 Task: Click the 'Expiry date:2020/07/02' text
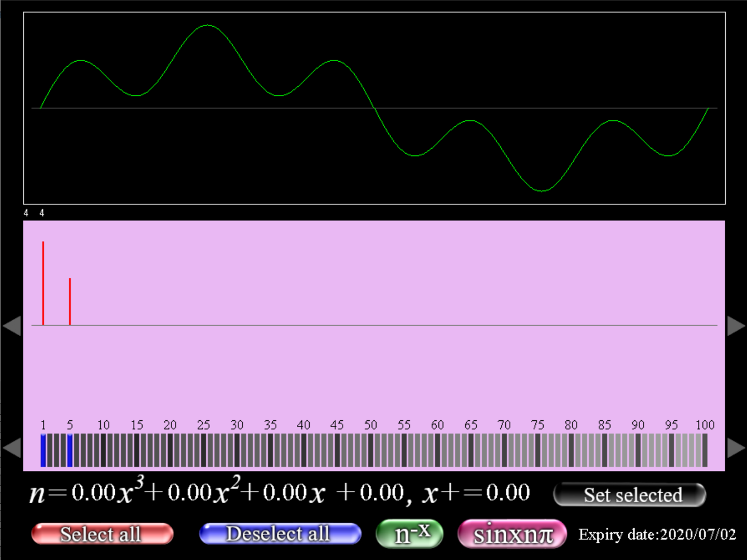click(x=657, y=534)
